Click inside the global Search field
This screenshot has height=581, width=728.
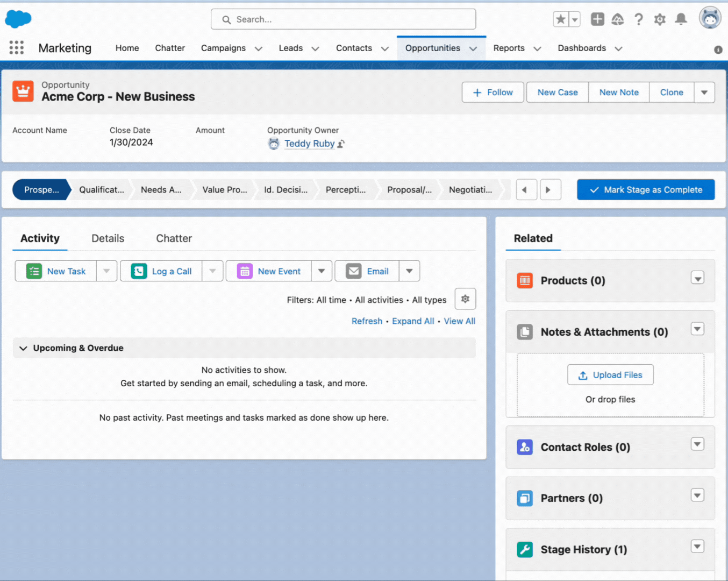343,19
